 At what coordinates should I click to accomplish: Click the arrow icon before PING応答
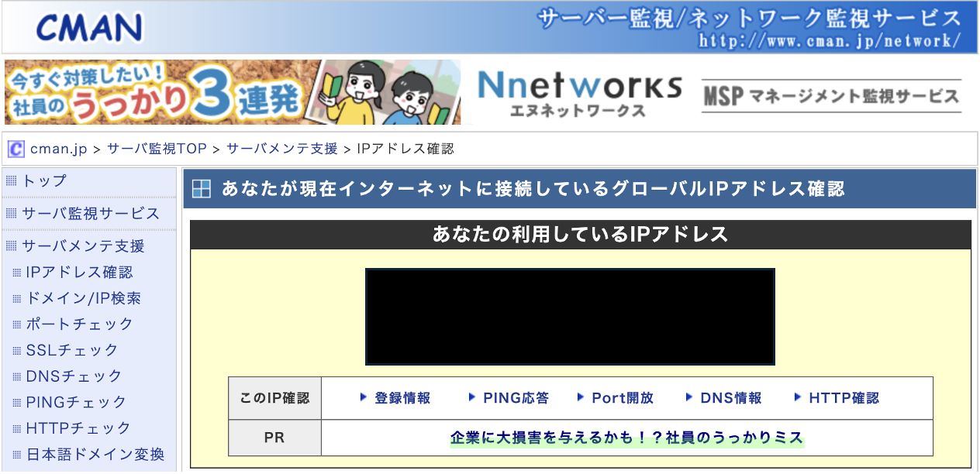471,397
